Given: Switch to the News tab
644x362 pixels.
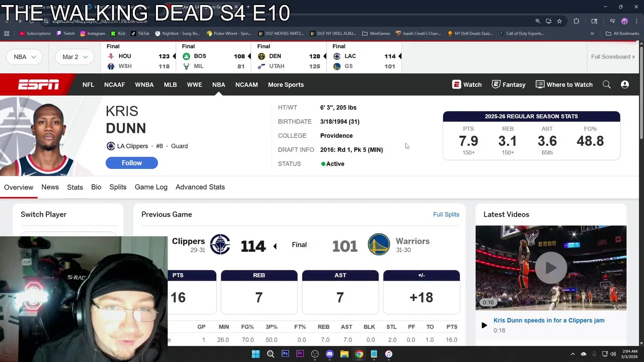Looking at the screenshot, I should click(x=50, y=187).
